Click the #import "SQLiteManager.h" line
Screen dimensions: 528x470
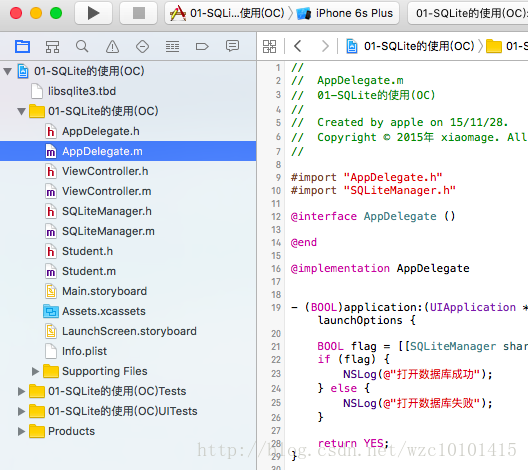pos(373,191)
